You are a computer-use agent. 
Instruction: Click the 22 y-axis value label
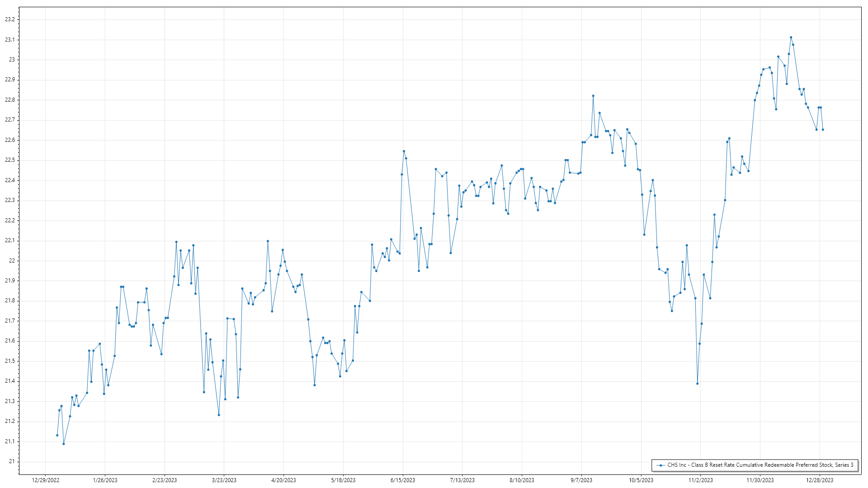click(x=12, y=261)
